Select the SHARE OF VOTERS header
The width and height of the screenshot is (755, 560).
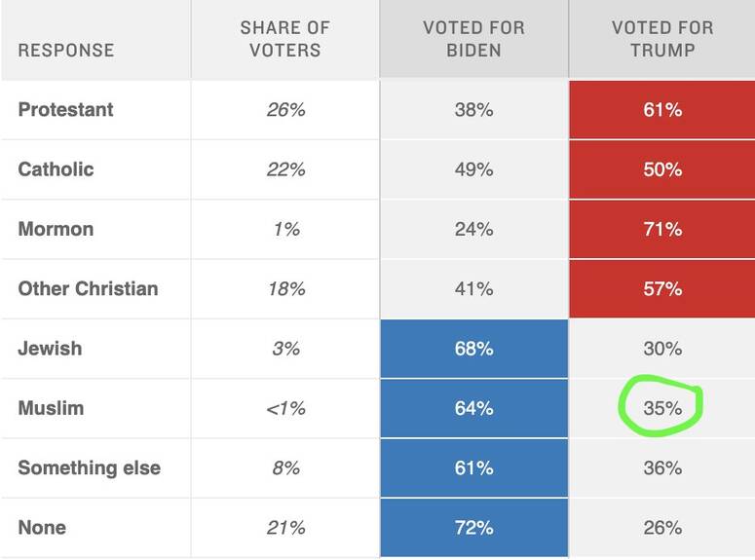[285, 39]
